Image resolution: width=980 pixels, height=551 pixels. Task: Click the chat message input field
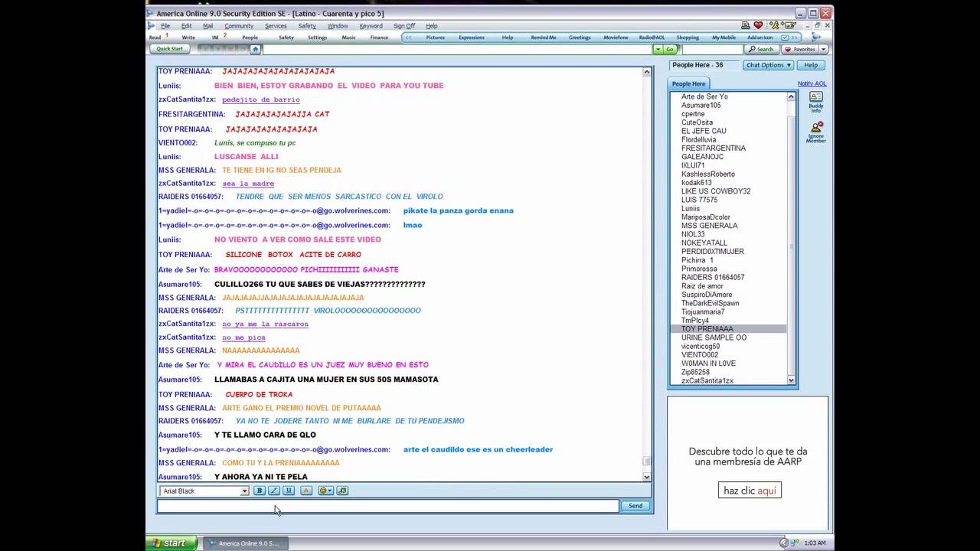387,506
